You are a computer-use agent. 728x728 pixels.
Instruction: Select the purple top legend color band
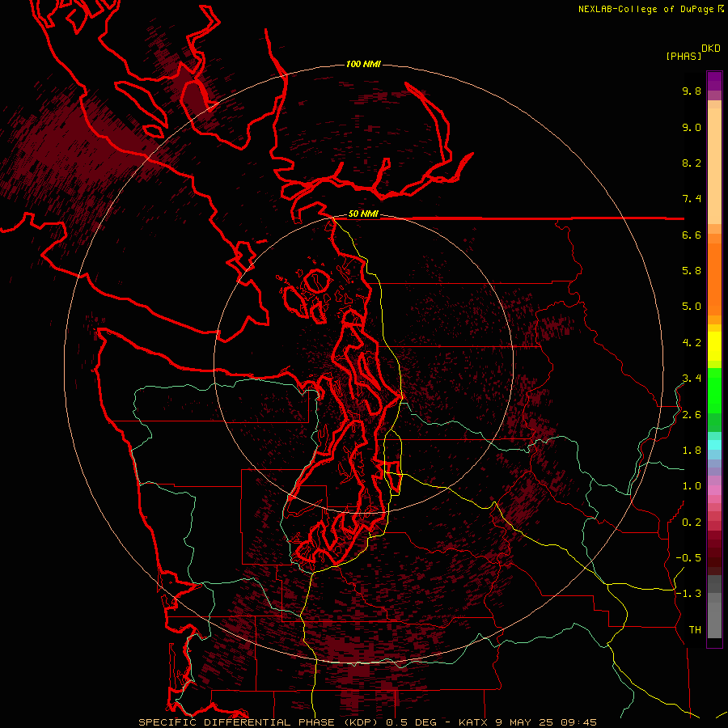(x=714, y=81)
